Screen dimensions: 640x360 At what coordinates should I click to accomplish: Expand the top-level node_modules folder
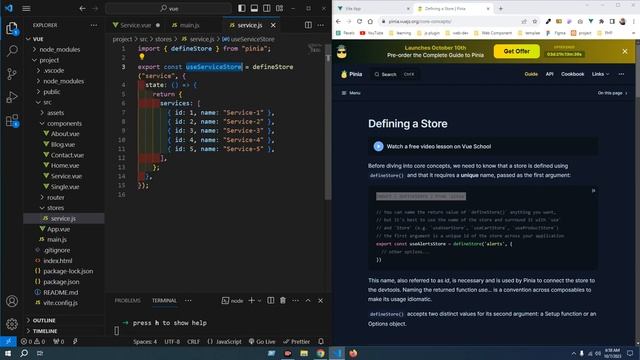point(60,49)
